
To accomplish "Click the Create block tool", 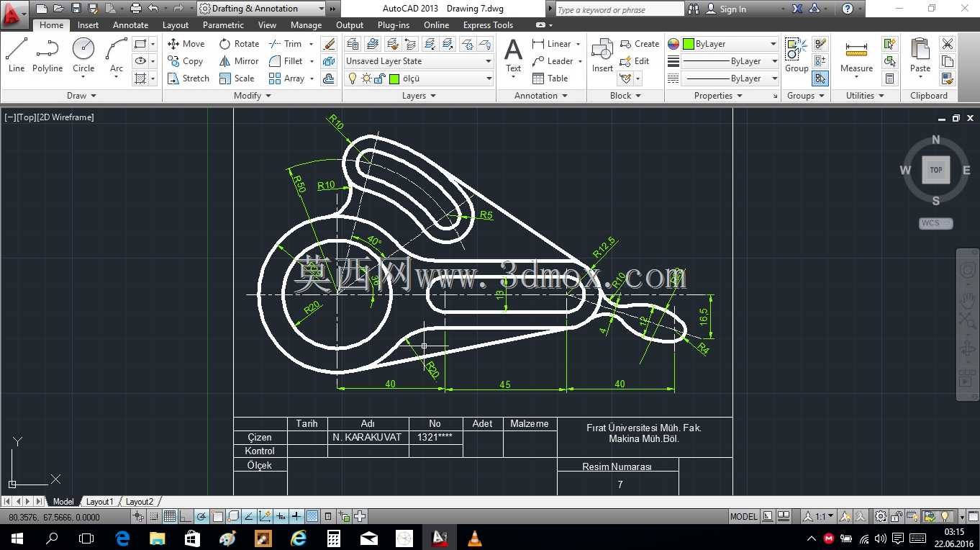I will (640, 44).
